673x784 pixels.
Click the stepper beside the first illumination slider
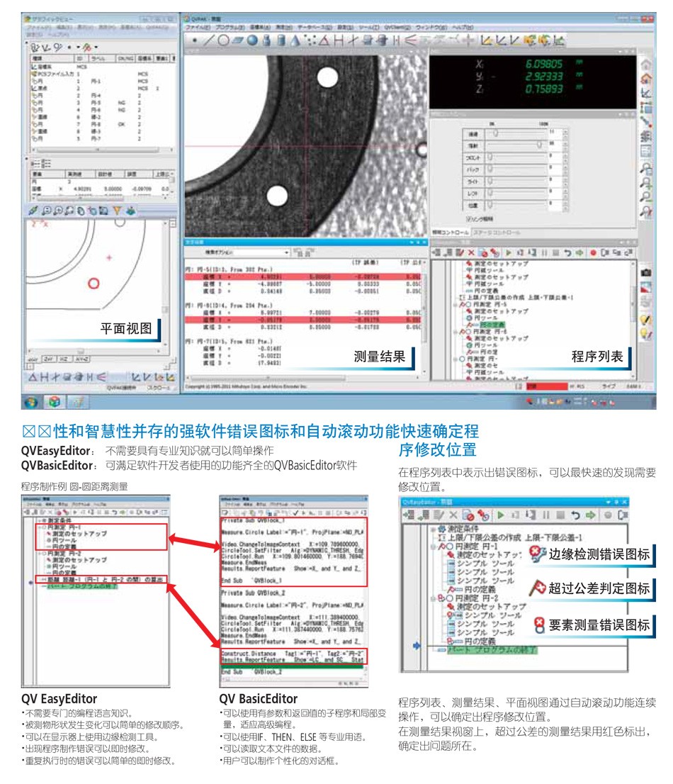(565, 133)
